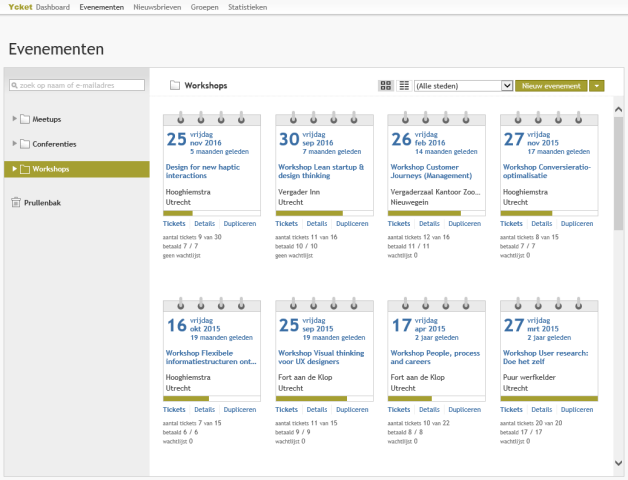Screen dimensions: 628x480
Task: Go to Statistieken in top menu
Action: [x=247, y=7]
